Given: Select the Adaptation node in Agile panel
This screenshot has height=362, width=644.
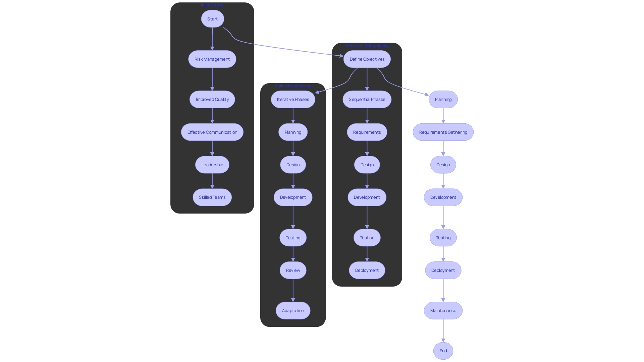Looking at the screenshot, I should (293, 310).
